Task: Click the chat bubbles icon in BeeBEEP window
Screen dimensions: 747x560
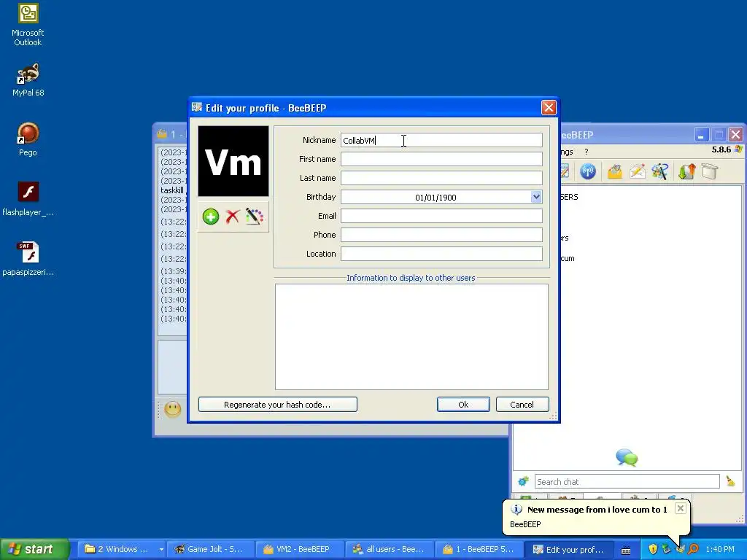Action: pos(627,458)
